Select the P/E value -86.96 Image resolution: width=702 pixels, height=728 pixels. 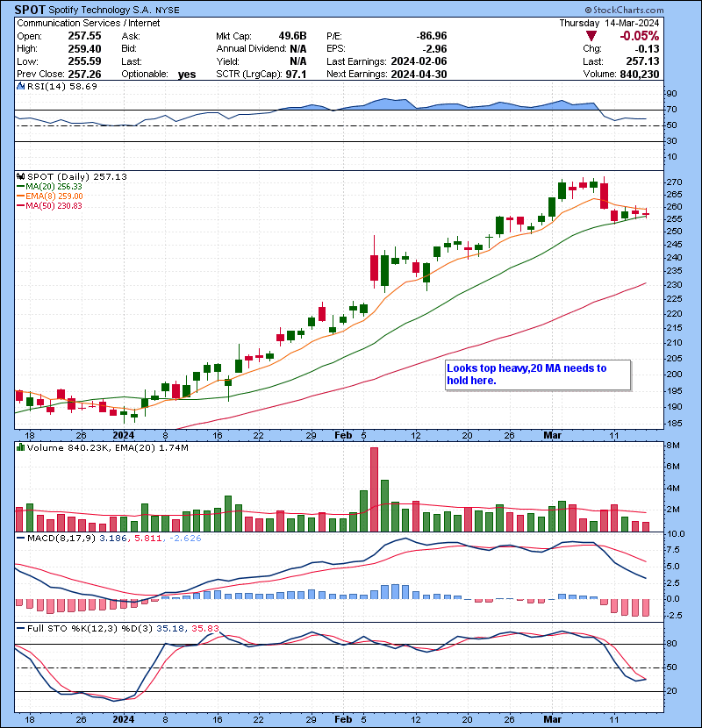(x=432, y=36)
